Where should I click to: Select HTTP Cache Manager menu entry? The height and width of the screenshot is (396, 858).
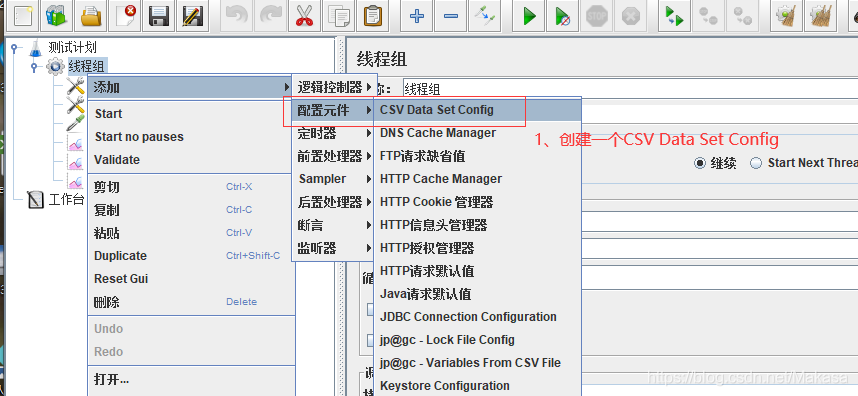tap(477, 179)
